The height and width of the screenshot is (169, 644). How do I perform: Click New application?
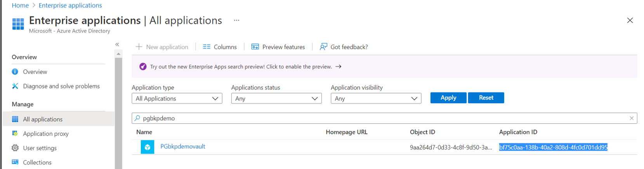click(x=162, y=47)
